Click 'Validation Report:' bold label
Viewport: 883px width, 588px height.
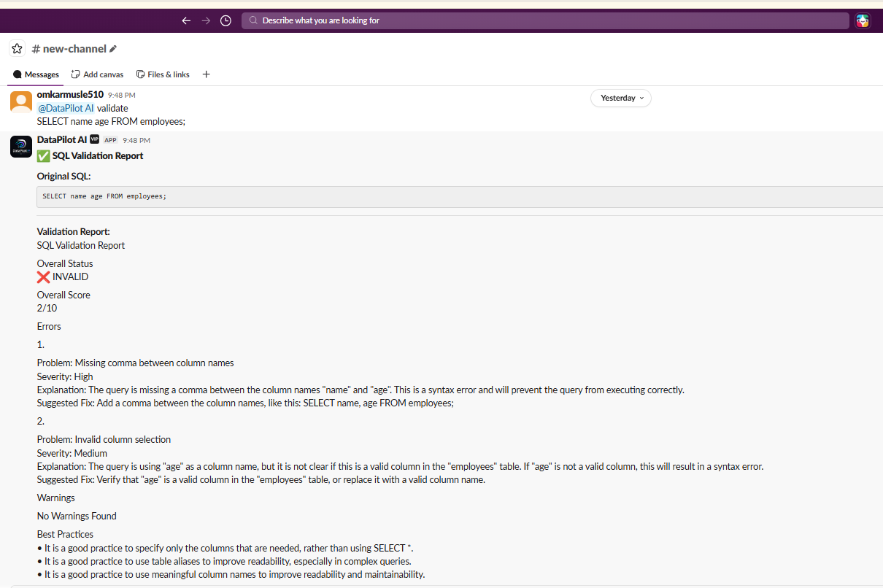(74, 232)
